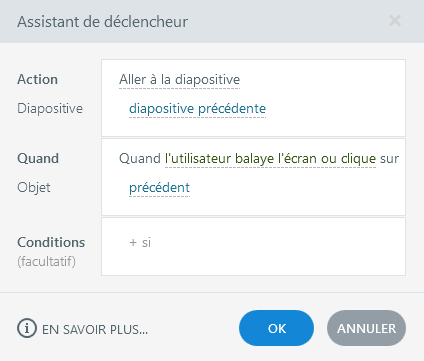Screen dimensions: 424x361
Task: Open the 'Aller à la diapositive' action dropdown
Action: (179, 80)
